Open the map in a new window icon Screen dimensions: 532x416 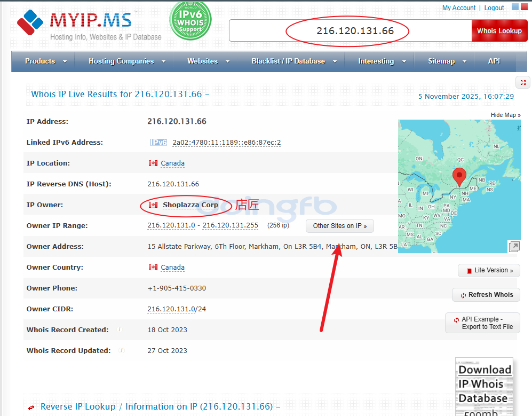(514, 246)
